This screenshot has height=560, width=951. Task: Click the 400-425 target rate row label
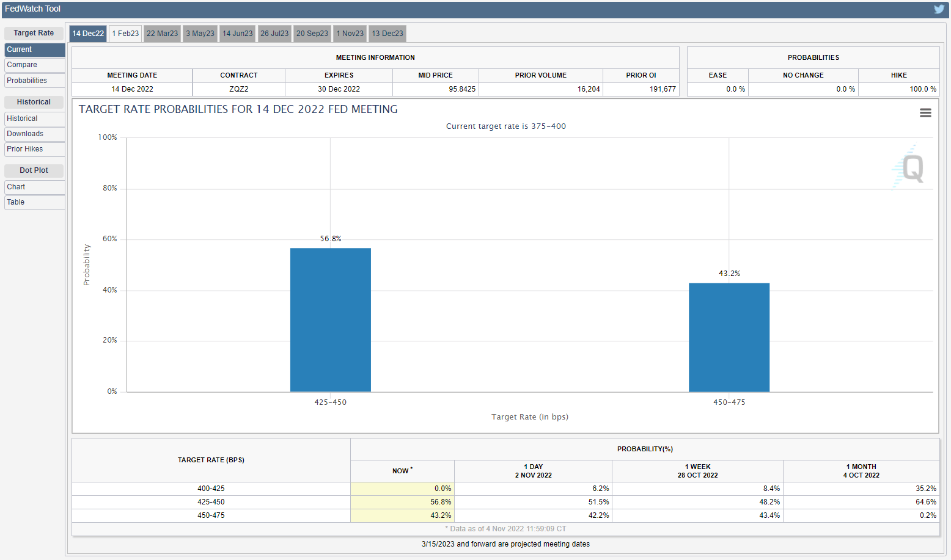tap(211, 489)
